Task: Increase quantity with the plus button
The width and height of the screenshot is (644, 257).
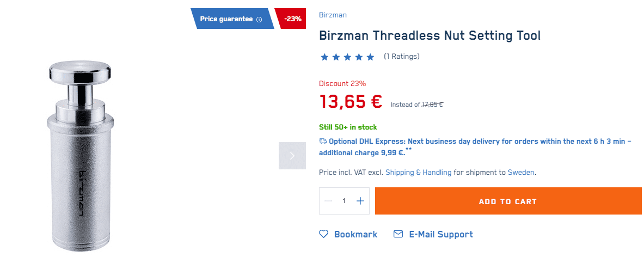Action: (x=360, y=201)
